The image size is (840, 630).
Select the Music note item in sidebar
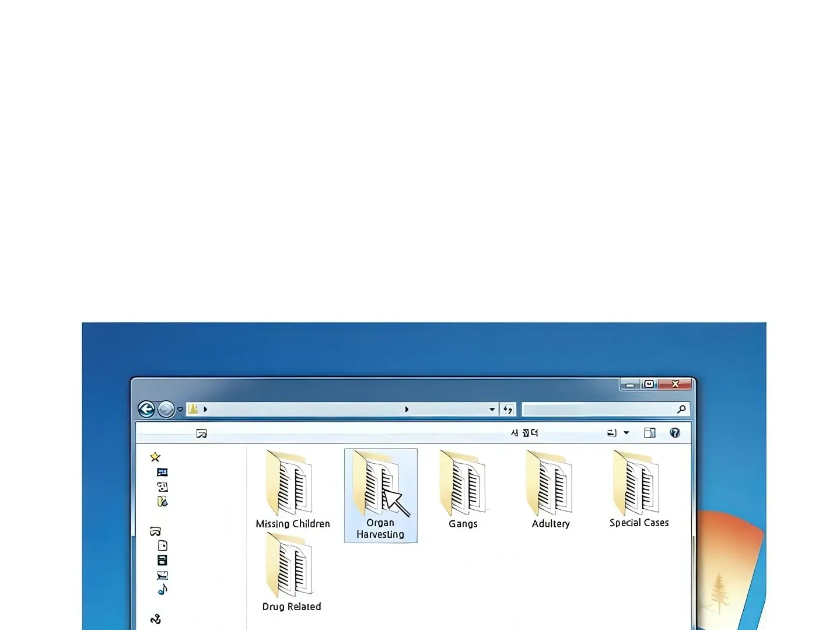(x=162, y=590)
